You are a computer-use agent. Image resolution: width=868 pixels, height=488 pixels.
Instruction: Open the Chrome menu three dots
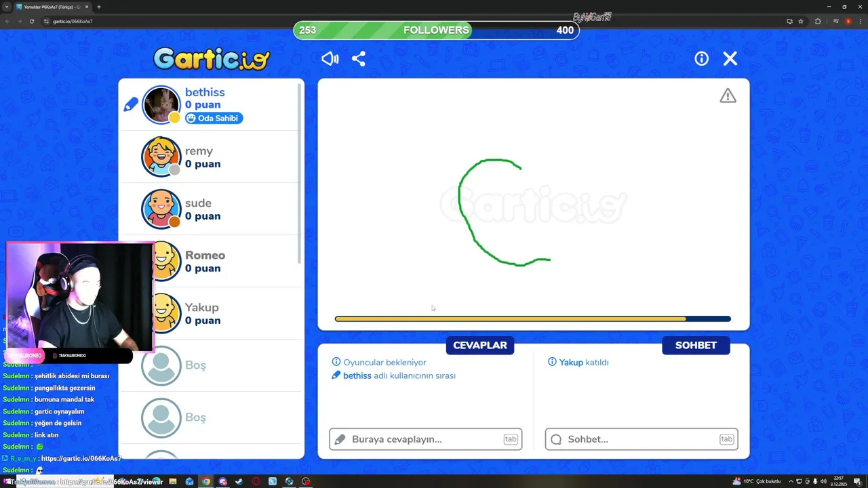861,21
